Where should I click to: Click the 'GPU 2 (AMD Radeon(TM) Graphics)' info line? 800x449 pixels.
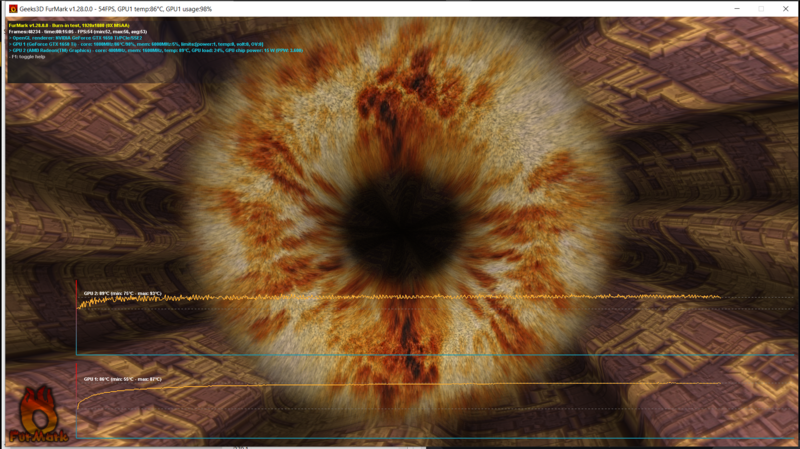pyautogui.click(x=156, y=51)
